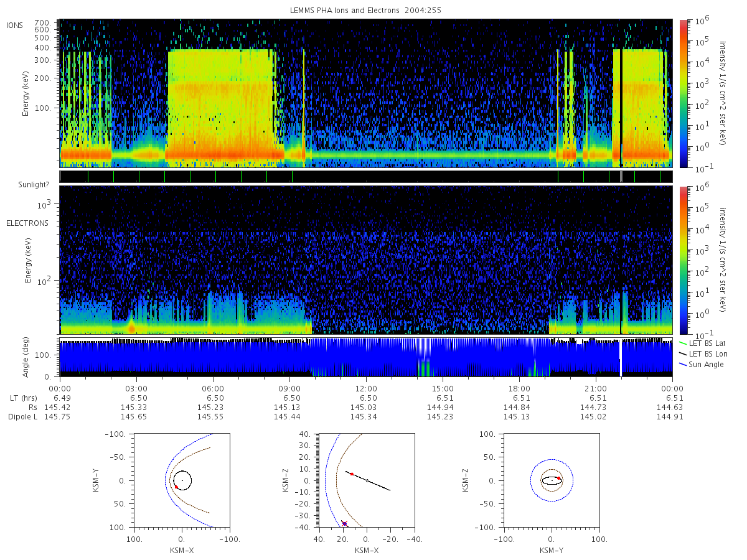The image size is (747, 560).
Task: Click the 10^2 tick on the electrons energy axis
Action: click(x=45, y=281)
